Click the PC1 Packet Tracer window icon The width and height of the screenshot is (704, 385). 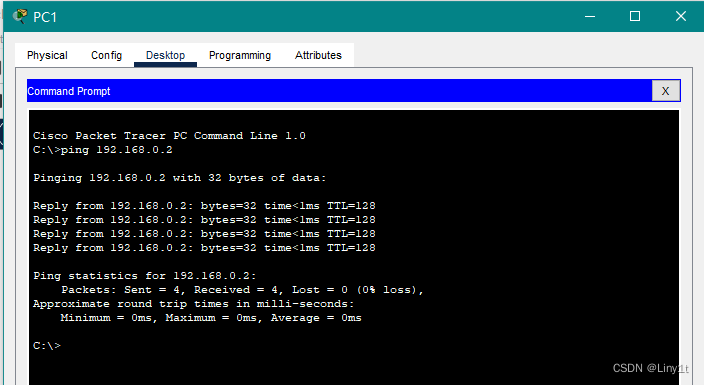point(20,16)
